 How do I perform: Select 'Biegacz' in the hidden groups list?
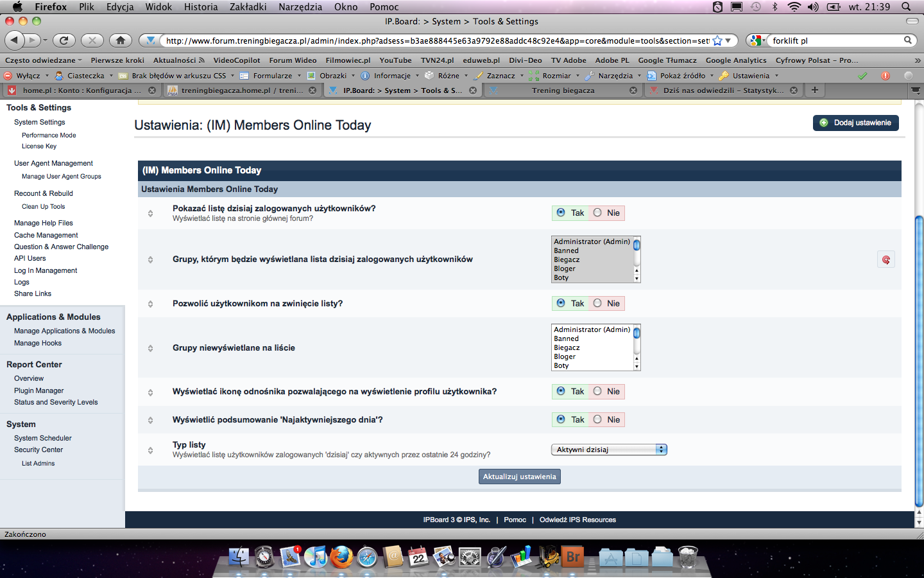pyautogui.click(x=567, y=347)
